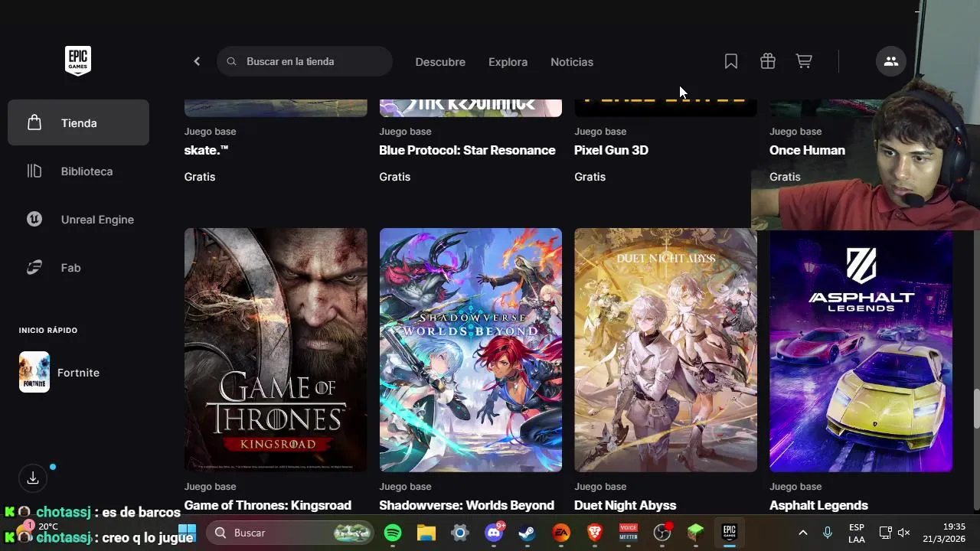Open EA app from taskbar

pos(561,532)
